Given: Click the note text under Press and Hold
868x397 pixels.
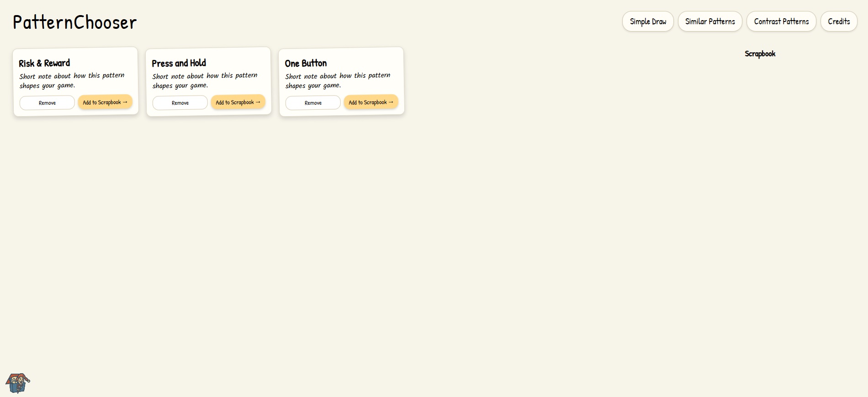Looking at the screenshot, I should [x=205, y=80].
